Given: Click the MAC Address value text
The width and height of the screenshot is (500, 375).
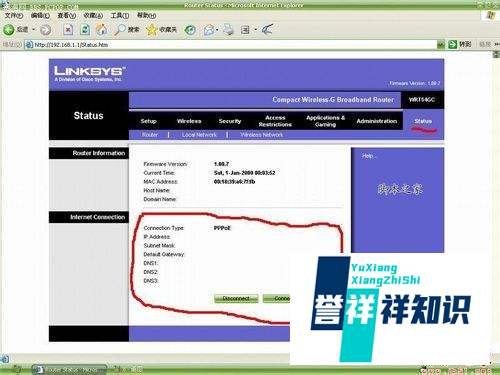Looking at the screenshot, I should (x=234, y=181).
